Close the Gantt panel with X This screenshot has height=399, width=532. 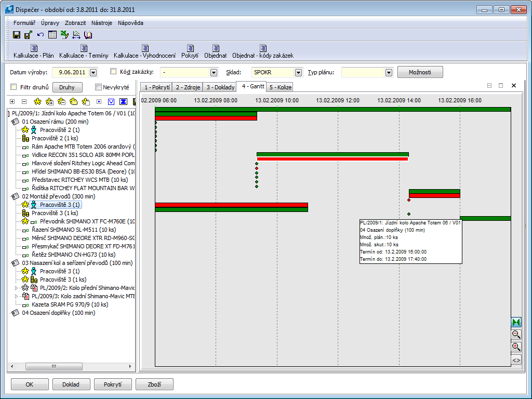(x=514, y=86)
